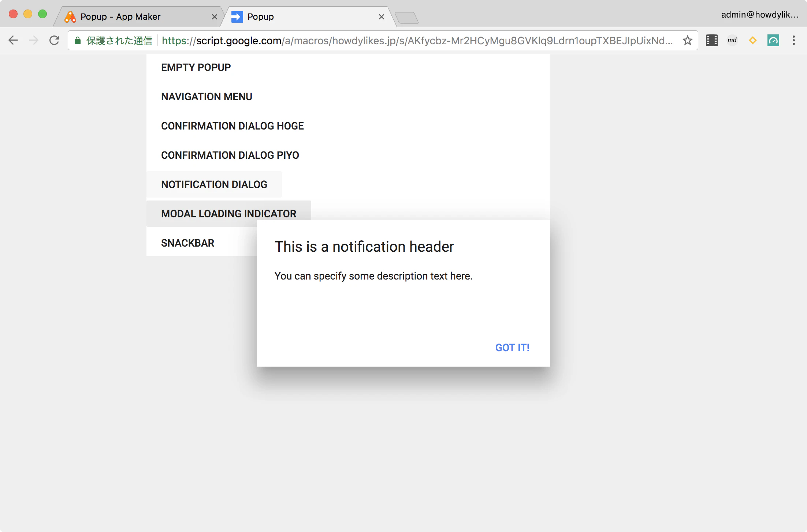Screen dimensions: 807x532
Task: Select the Popup tab
Action: 308,17
